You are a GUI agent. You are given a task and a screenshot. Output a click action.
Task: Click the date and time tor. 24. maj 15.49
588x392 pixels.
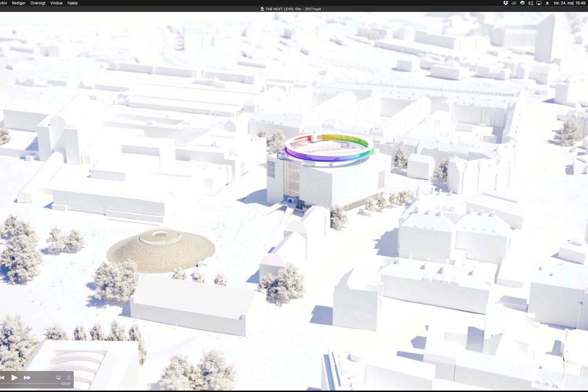tap(569, 3)
